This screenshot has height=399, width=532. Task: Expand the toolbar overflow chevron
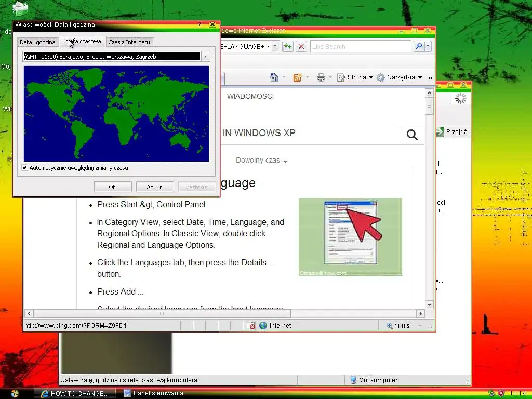click(431, 78)
